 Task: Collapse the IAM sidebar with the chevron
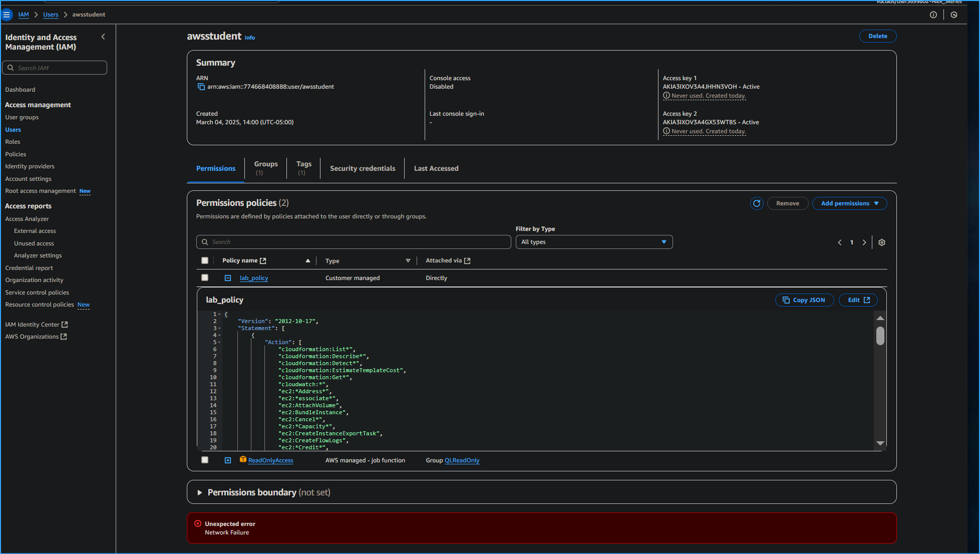[103, 37]
